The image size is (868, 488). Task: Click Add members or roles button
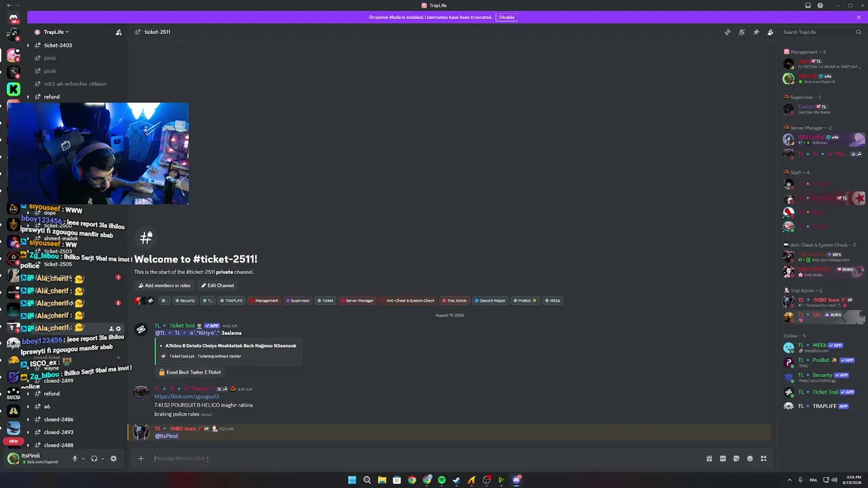(x=164, y=285)
